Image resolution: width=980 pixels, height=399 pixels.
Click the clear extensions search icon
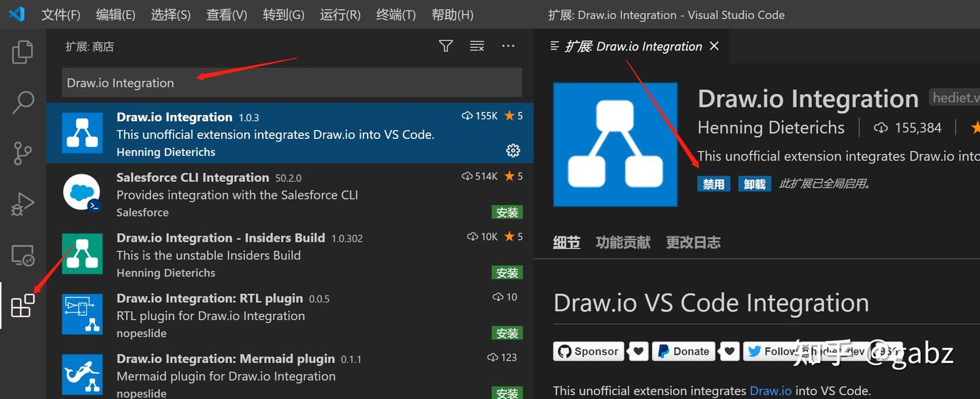(x=476, y=46)
